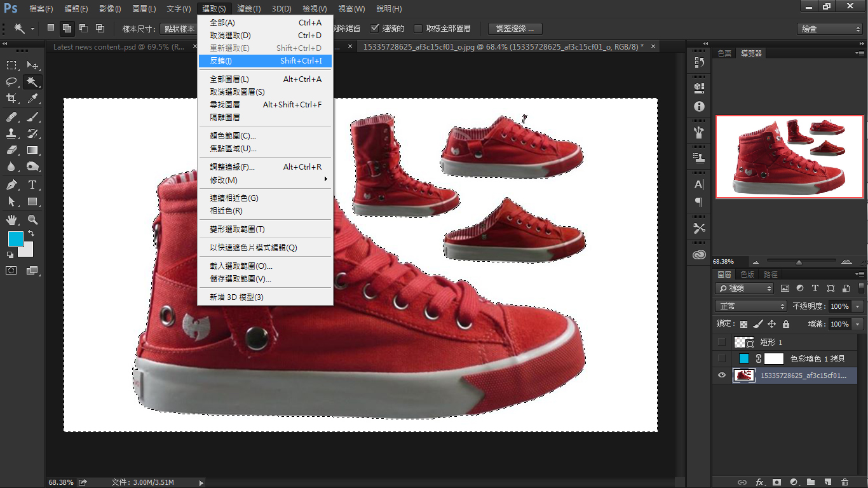The image size is (868, 488).
Task: Enable sample all layers (取樣全部圖層) checkbox
Action: click(418, 28)
